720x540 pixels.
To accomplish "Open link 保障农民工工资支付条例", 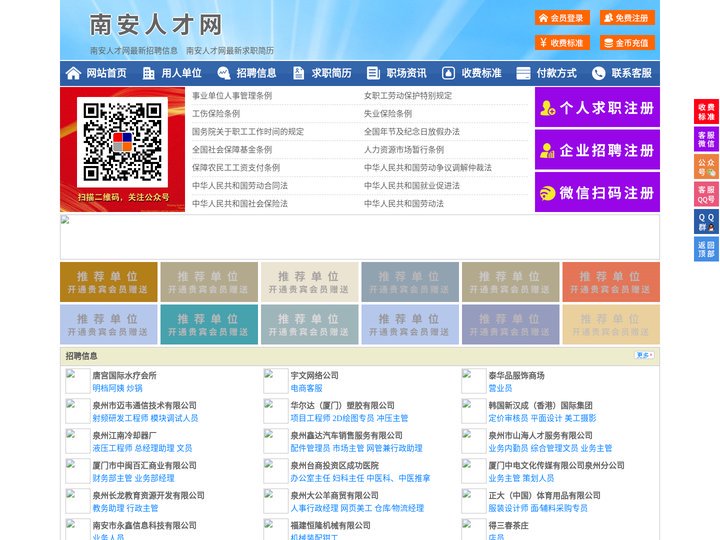I will [x=236, y=168].
